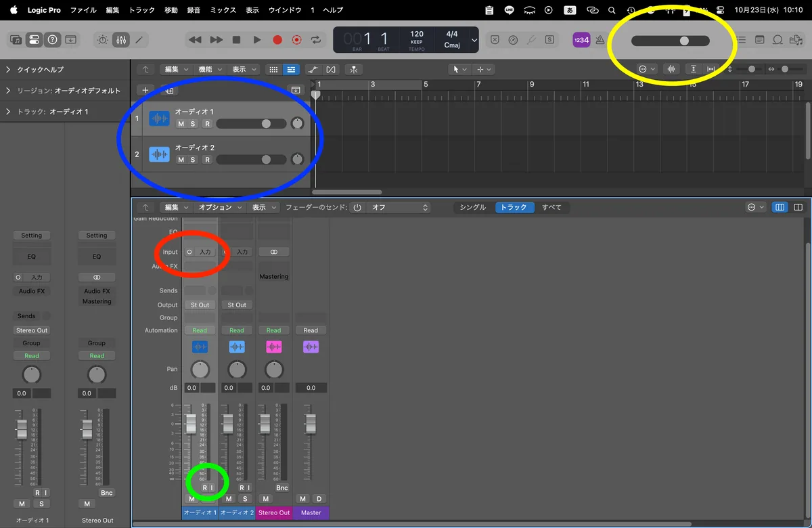Click the purple Master channel strip icon
812x528 pixels.
311,347
